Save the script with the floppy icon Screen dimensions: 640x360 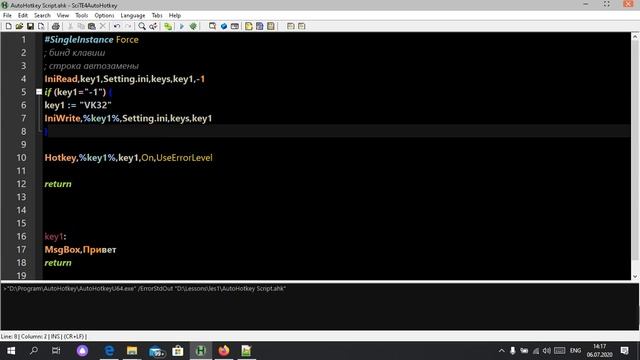(x=30, y=26)
